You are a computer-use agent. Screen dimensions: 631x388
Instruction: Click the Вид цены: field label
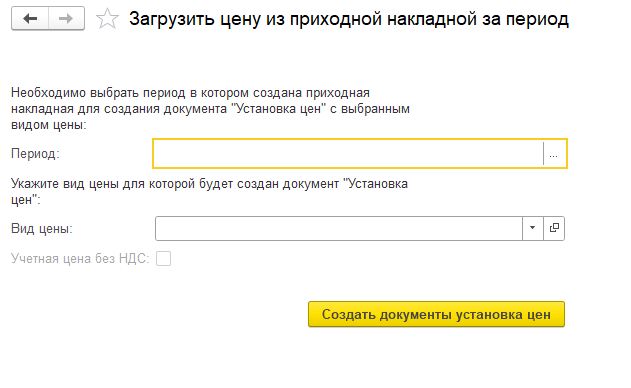click(x=42, y=228)
